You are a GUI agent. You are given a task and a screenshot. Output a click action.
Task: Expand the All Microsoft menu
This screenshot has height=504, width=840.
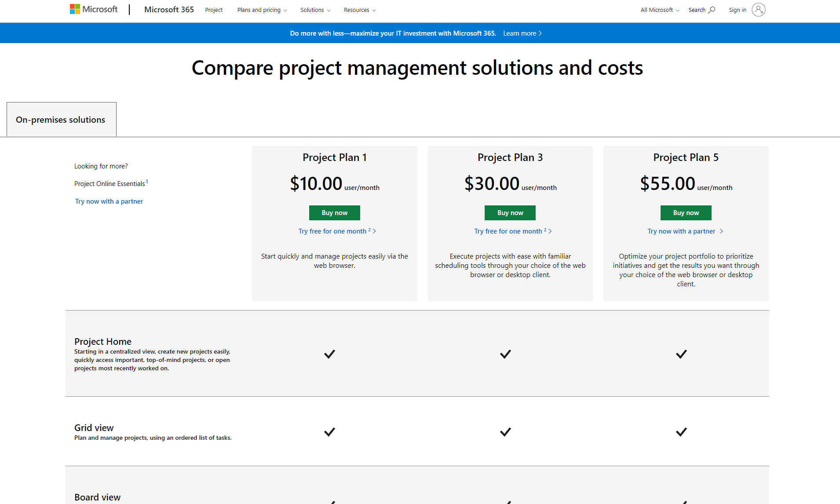[x=660, y=10]
